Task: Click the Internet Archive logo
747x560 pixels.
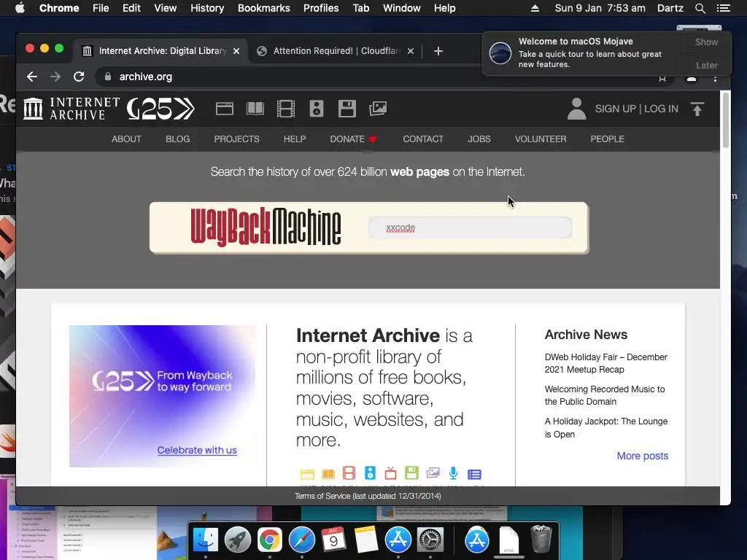Action: tap(72, 109)
